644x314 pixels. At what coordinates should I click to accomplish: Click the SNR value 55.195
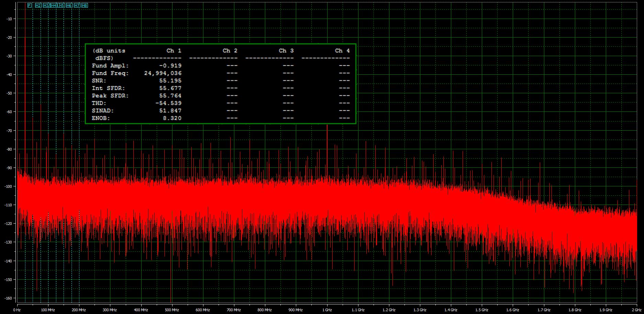coord(170,81)
